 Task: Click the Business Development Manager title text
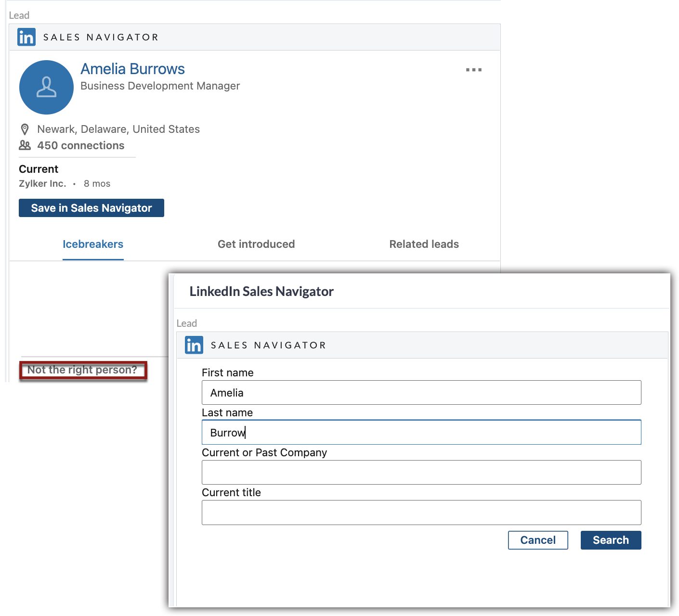click(160, 86)
